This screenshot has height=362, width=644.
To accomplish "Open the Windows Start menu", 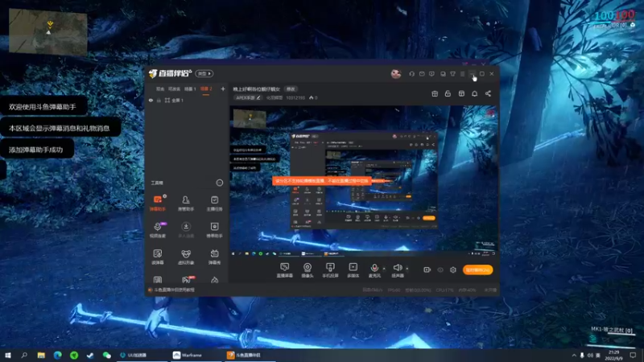I will coord(8,355).
